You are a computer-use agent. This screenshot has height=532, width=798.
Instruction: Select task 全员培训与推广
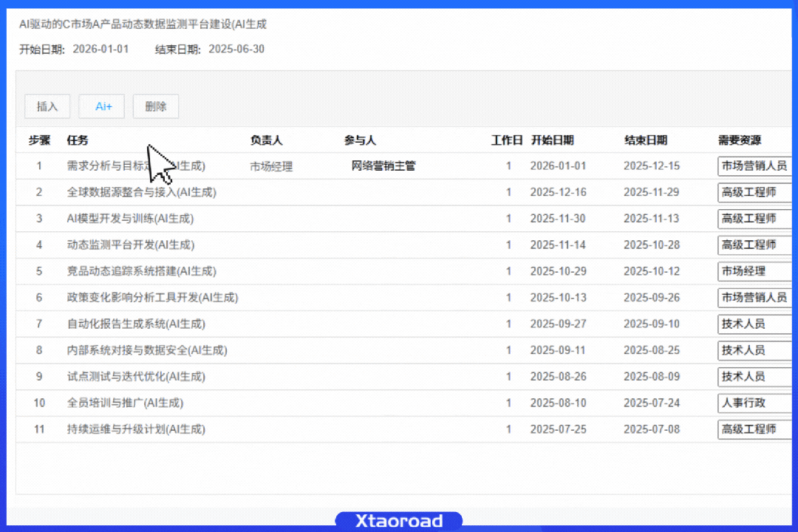tap(125, 403)
